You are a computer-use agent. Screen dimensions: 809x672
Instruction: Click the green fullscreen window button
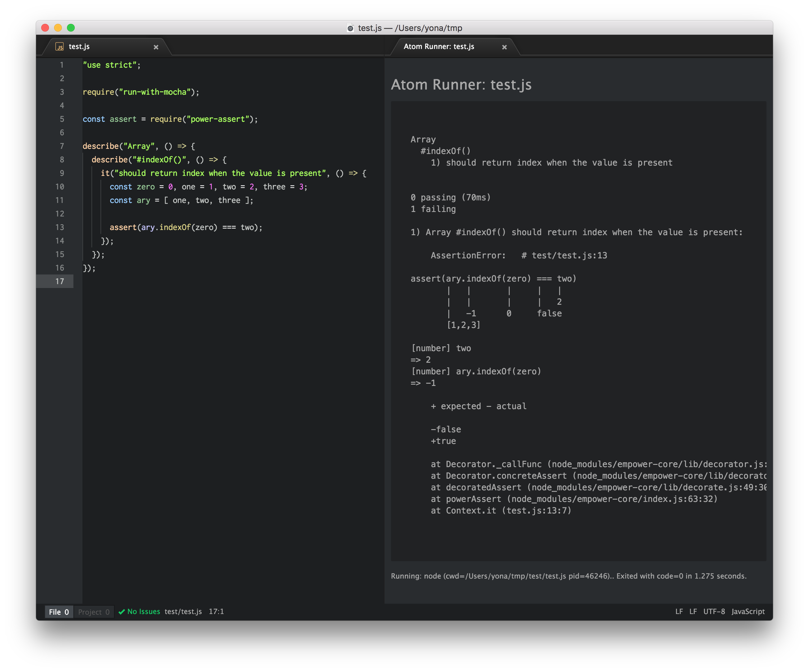tap(71, 28)
